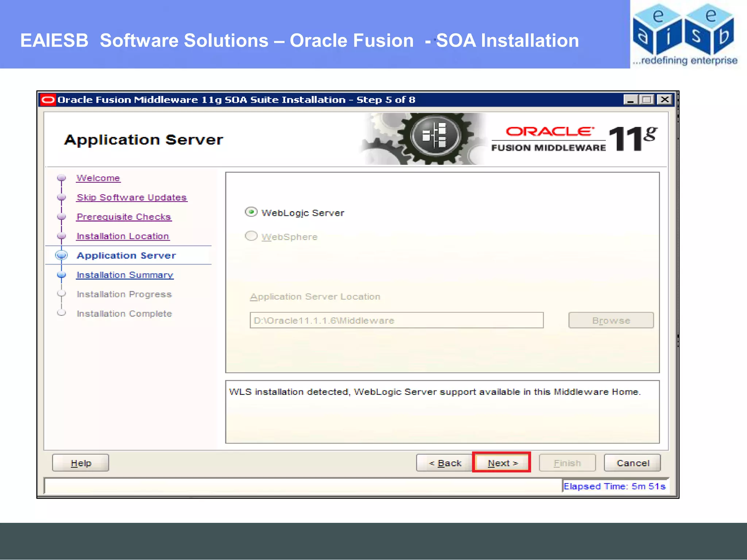
Task: Open the Skip Software Updates step
Action: 132,197
